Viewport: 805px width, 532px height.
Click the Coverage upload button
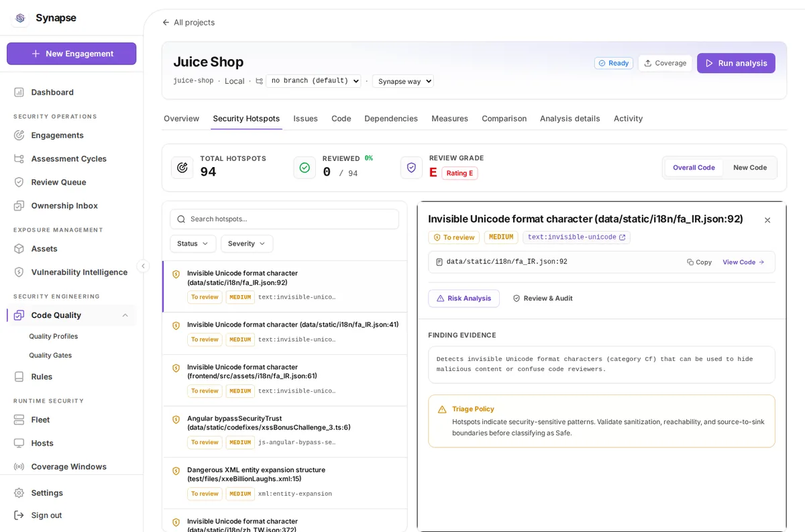click(x=665, y=63)
